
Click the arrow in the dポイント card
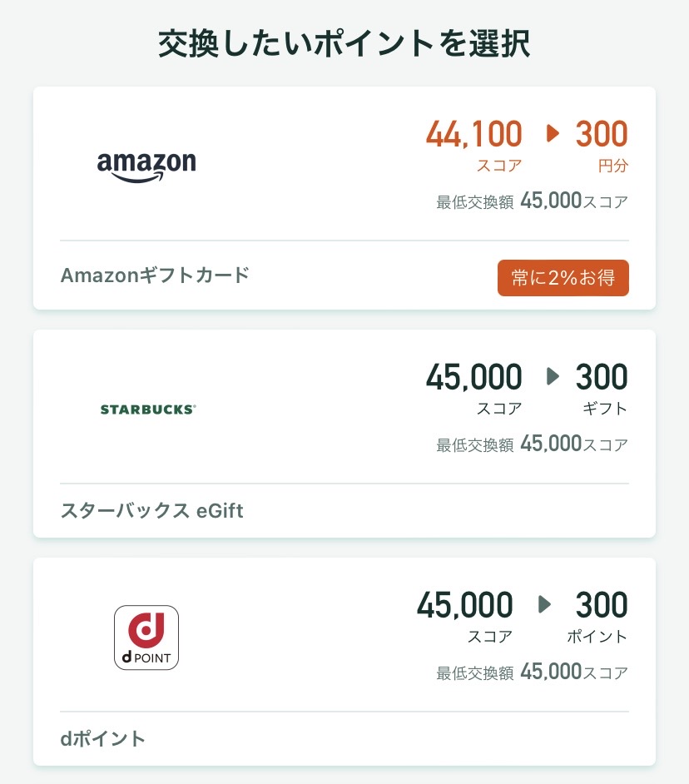(545, 604)
